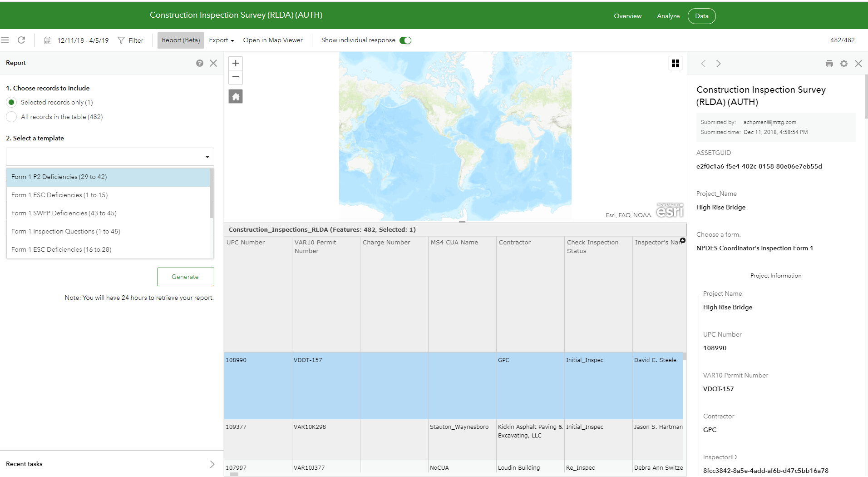Switch to the Analyze tab
Image resolution: width=868 pixels, height=477 pixels.
(668, 16)
